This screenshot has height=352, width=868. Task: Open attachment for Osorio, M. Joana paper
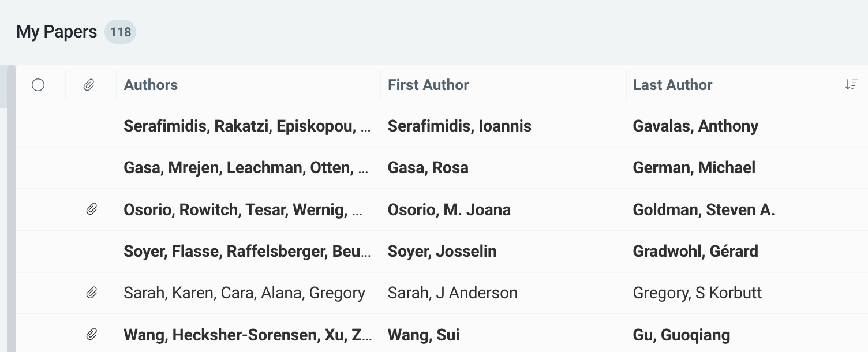[x=91, y=209]
